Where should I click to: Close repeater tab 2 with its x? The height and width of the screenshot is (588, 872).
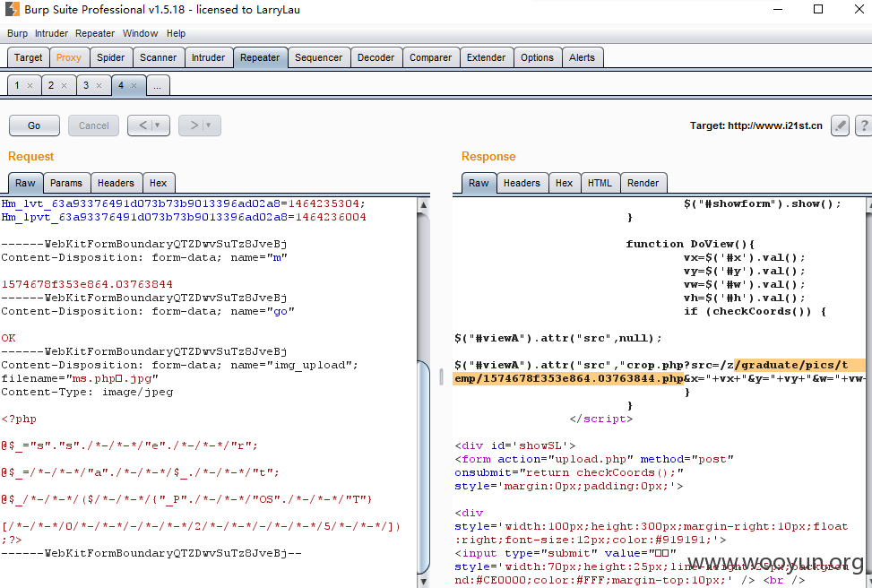point(64,86)
